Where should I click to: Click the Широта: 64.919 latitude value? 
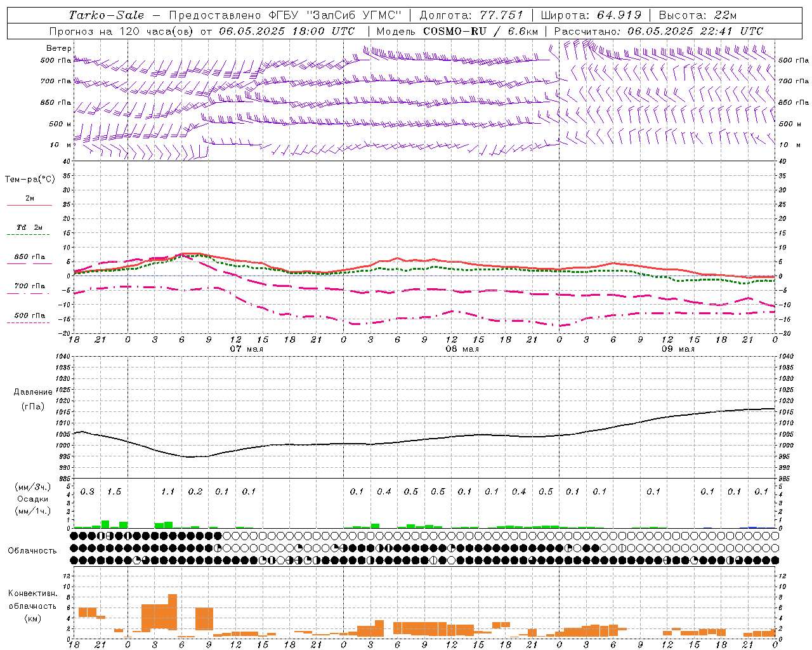point(591,15)
